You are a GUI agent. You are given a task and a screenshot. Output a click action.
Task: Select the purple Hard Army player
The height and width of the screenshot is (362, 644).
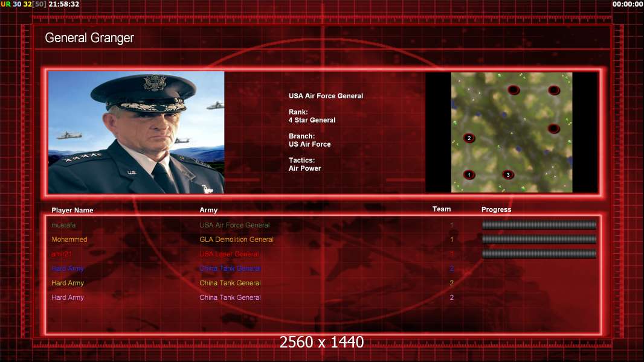coord(68,297)
